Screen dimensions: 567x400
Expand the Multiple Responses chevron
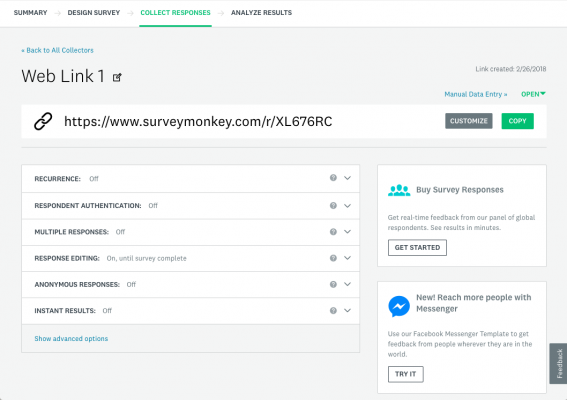[347, 232]
